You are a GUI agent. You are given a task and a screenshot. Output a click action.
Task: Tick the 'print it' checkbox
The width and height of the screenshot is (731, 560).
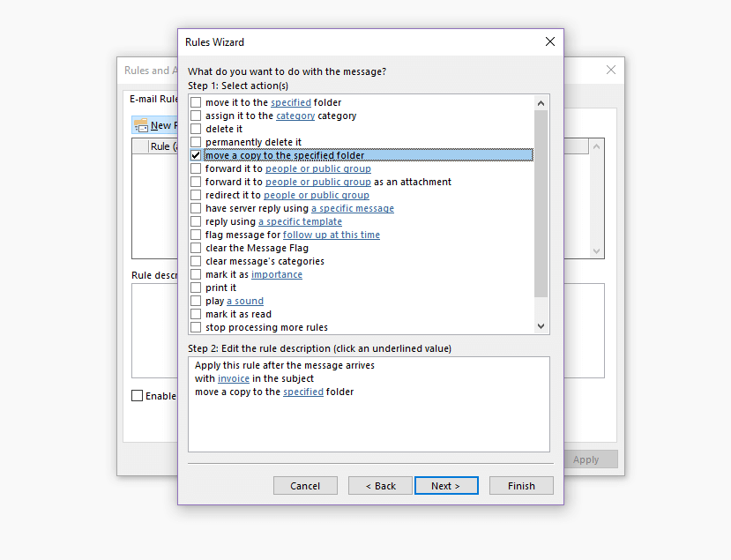point(196,287)
